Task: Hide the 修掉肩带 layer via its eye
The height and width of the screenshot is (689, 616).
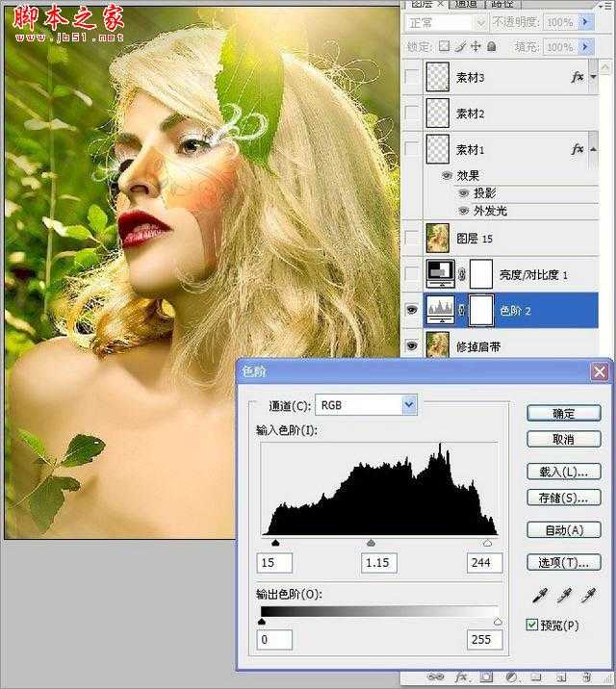Action: click(412, 345)
